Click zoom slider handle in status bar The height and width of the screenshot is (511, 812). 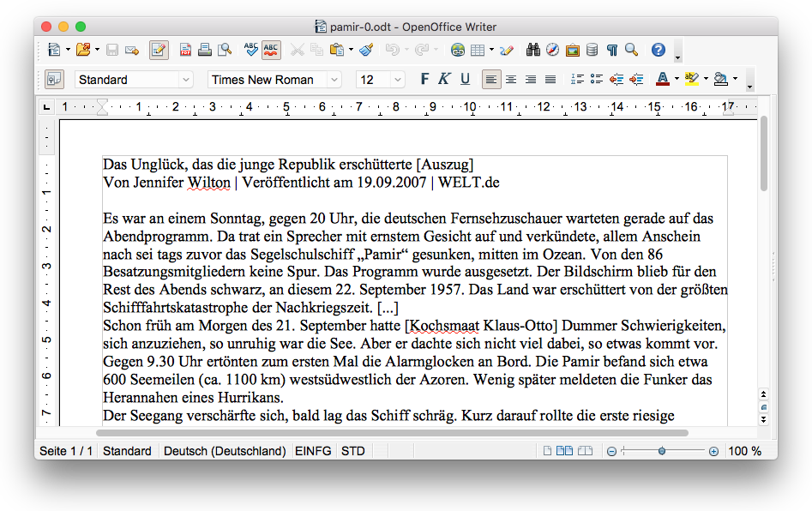pyautogui.click(x=662, y=451)
